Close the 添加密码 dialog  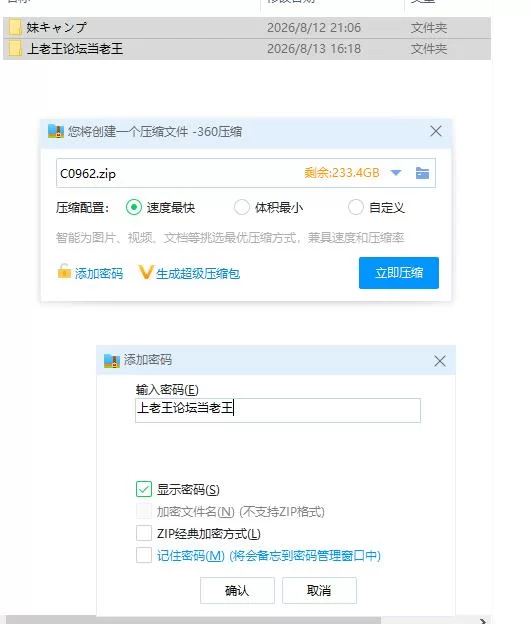440,361
